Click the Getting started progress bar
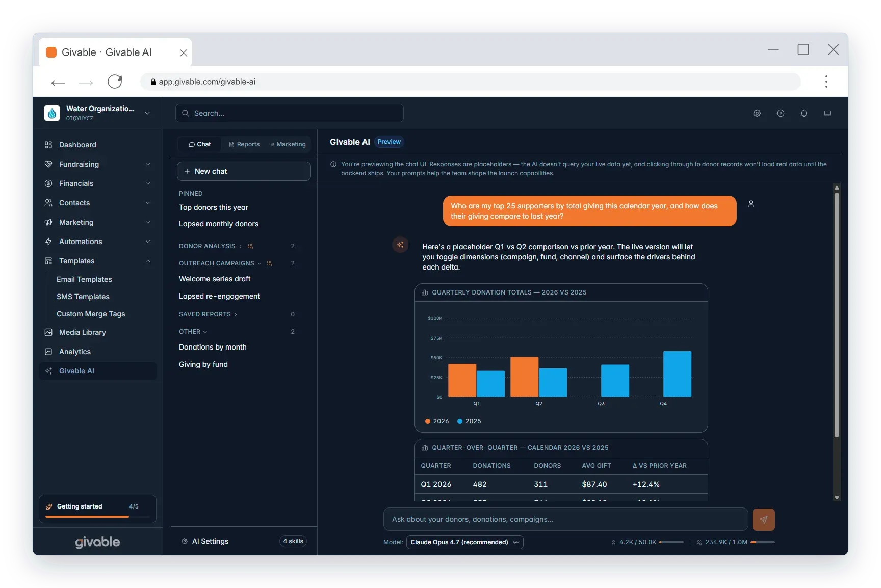This screenshot has height=588, width=881. 97,517
